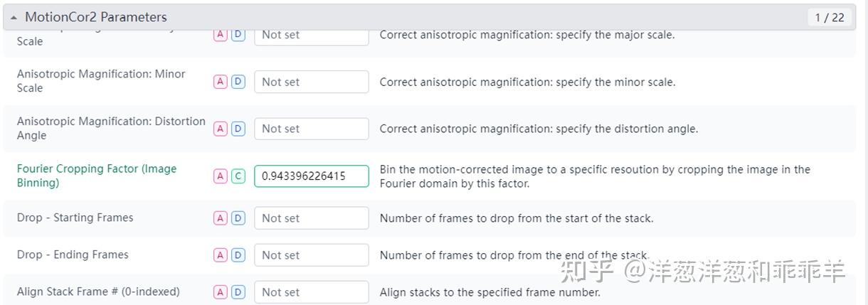Image resolution: width=868 pixels, height=305 pixels.
Task: Click the A badge for Drop Starting Frames
Action: click(x=221, y=218)
